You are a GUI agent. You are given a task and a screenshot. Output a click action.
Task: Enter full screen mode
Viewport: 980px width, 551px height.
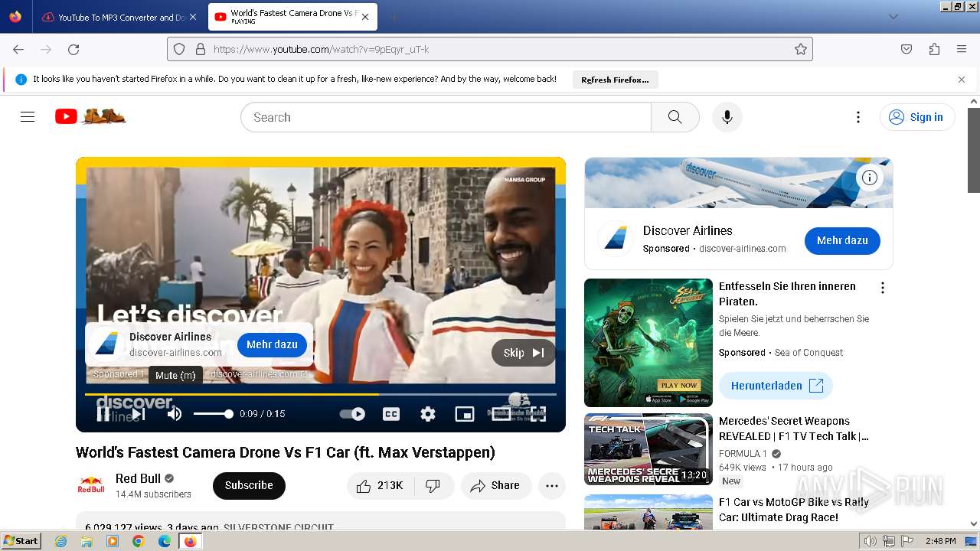pos(538,414)
